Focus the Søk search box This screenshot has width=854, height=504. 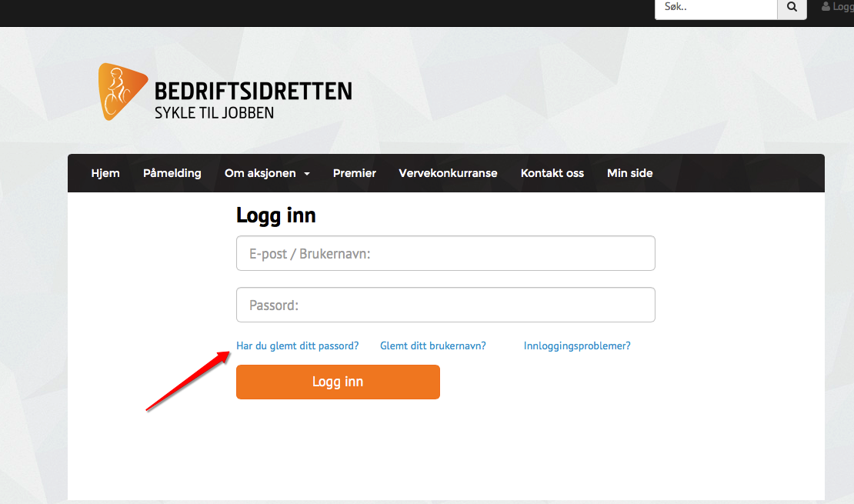point(716,8)
